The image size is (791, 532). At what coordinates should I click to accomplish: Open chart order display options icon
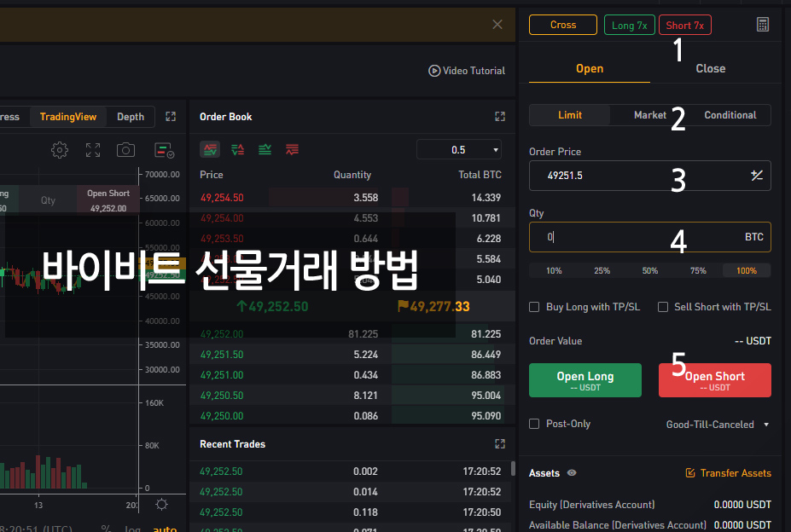164,150
